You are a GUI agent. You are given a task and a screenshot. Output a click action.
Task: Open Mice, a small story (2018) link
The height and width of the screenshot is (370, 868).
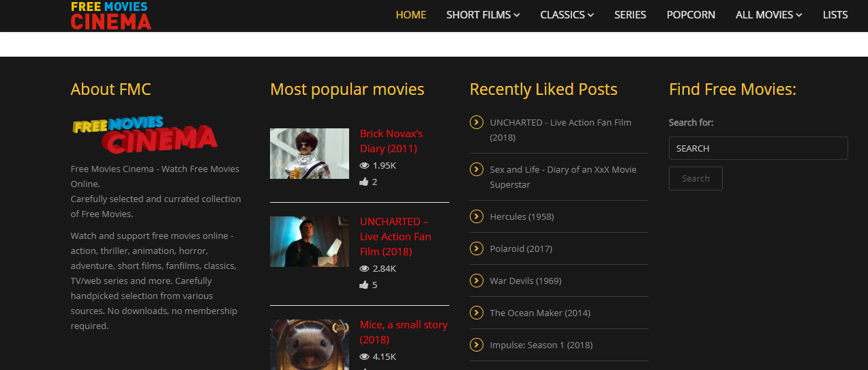[x=403, y=332]
